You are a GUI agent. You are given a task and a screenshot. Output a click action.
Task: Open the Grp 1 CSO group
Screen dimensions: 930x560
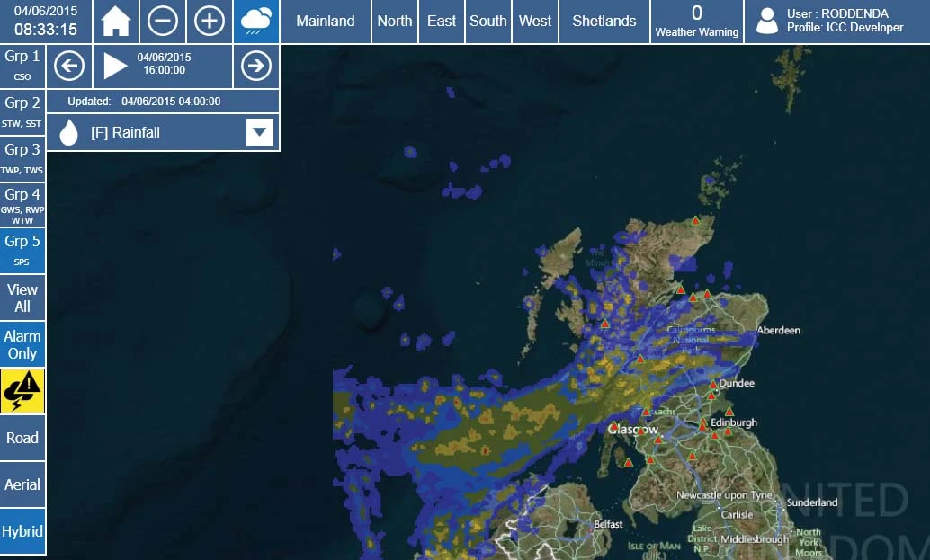(x=22, y=63)
